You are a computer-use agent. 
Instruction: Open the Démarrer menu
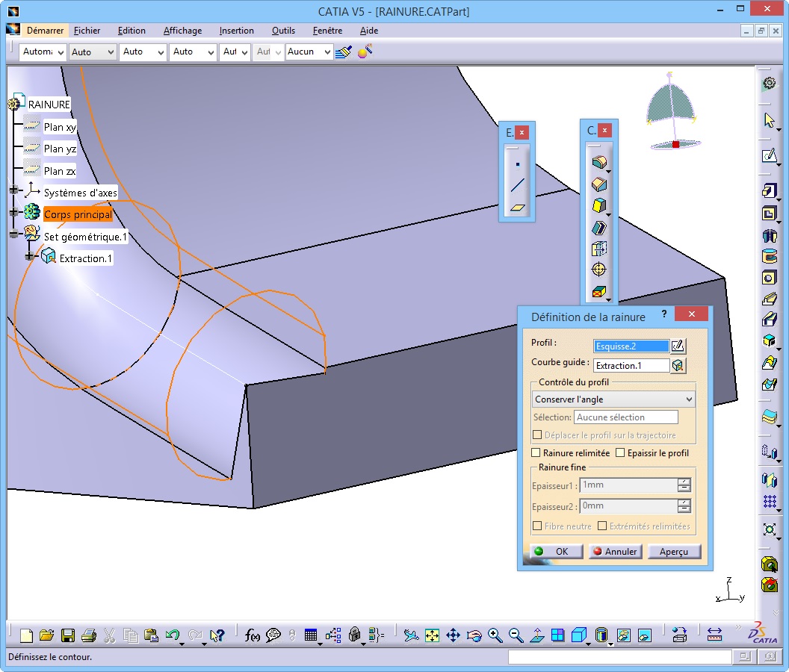pos(45,31)
